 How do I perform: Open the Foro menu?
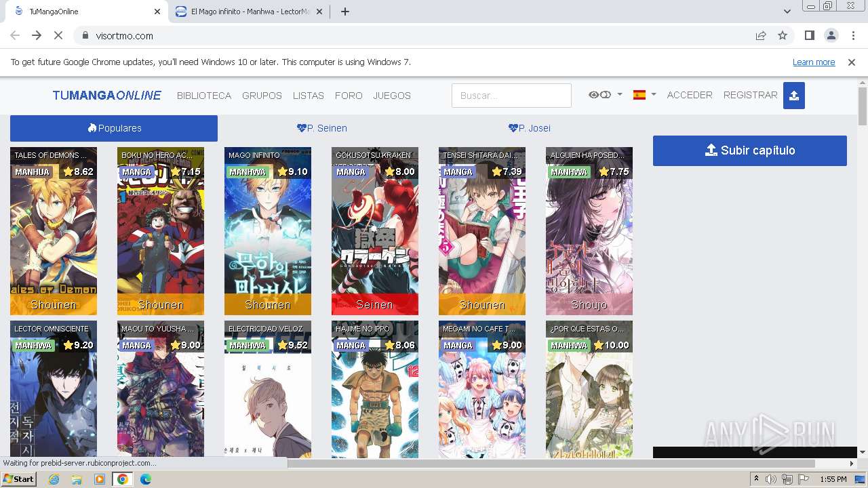point(349,96)
